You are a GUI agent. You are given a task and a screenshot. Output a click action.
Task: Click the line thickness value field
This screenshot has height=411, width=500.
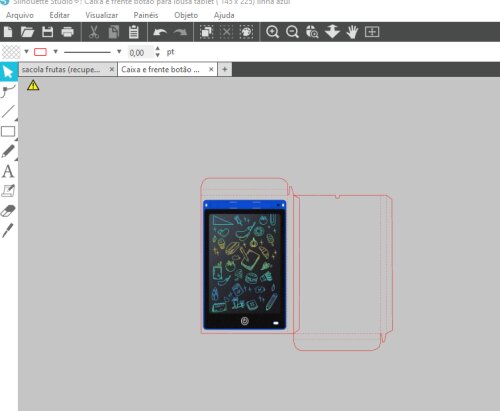click(x=140, y=52)
